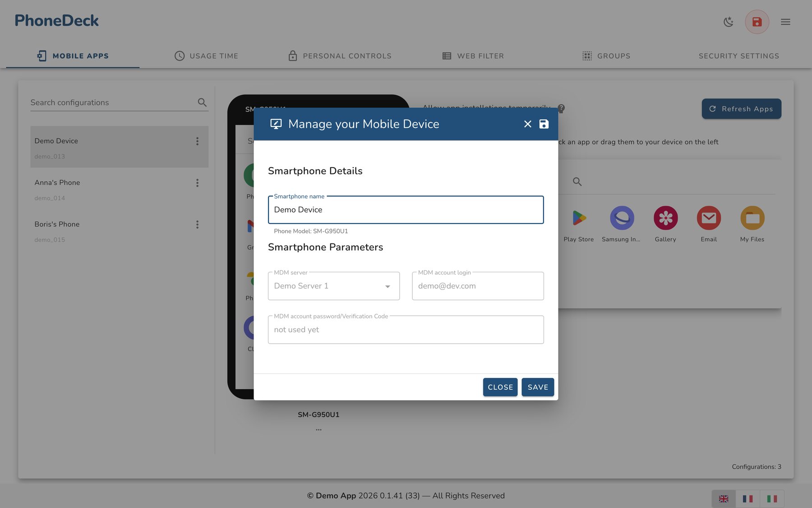This screenshot has height=508, width=812.
Task: Open the Personal Controls tab
Action: (x=340, y=56)
